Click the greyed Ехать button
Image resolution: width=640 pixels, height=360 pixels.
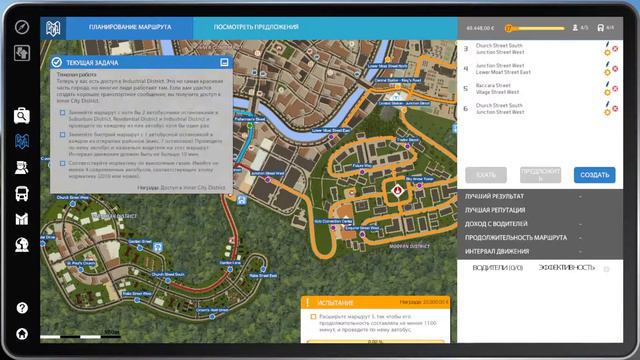pos(486,175)
